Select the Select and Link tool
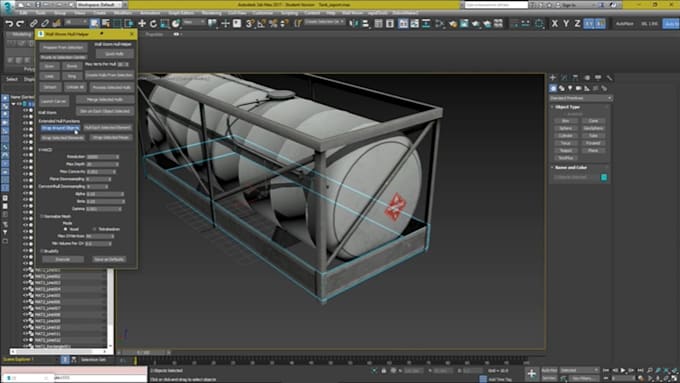The image size is (680, 383). [x=33, y=23]
